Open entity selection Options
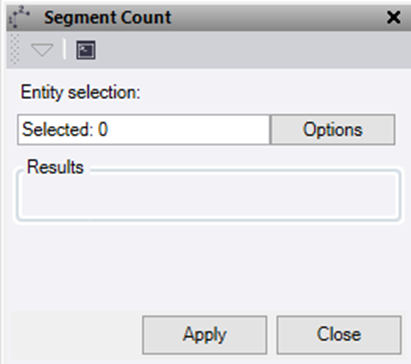 [x=333, y=130]
